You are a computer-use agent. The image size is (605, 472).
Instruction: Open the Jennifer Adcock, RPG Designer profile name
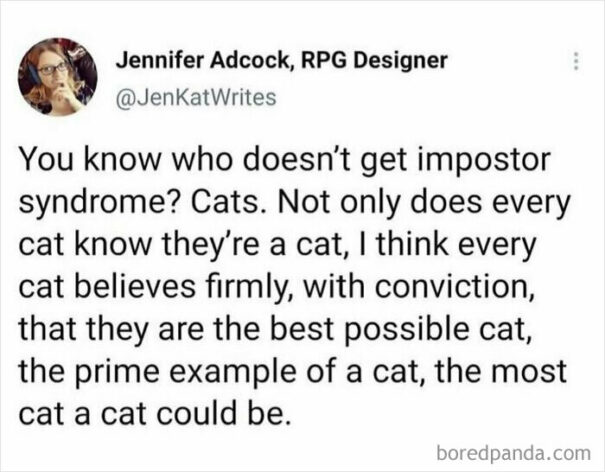(281, 60)
